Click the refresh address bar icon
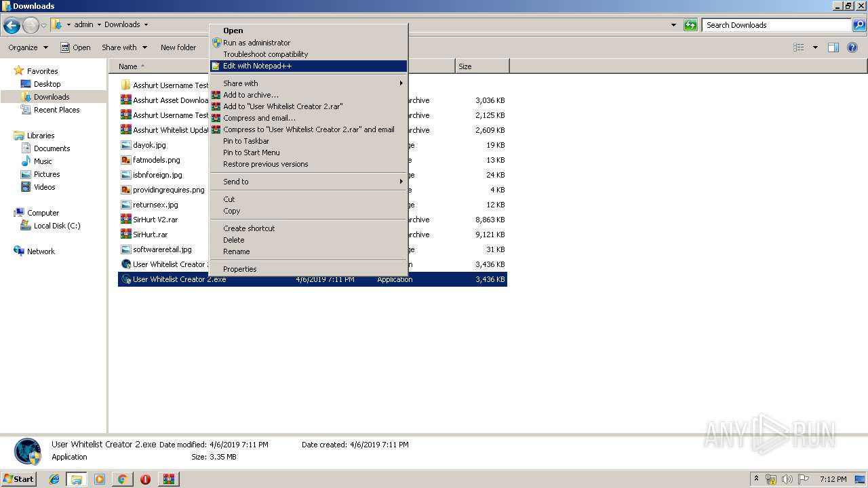 [690, 25]
